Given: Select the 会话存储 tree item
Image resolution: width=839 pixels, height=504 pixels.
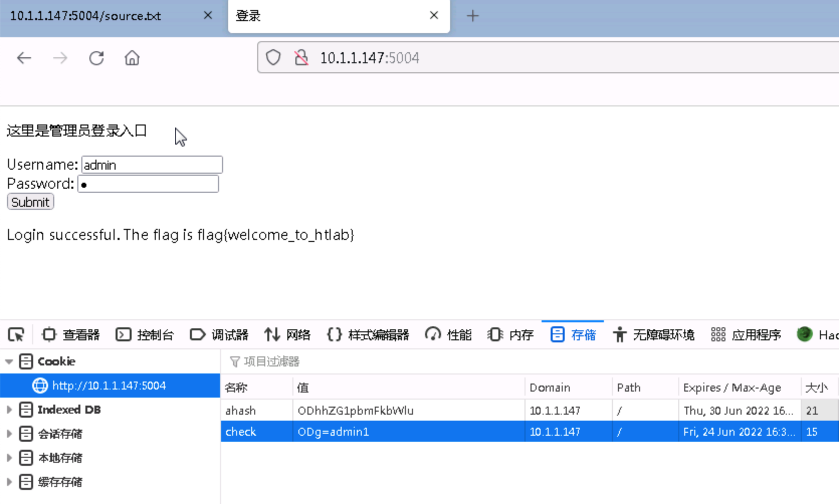Looking at the screenshot, I should pyautogui.click(x=60, y=434).
